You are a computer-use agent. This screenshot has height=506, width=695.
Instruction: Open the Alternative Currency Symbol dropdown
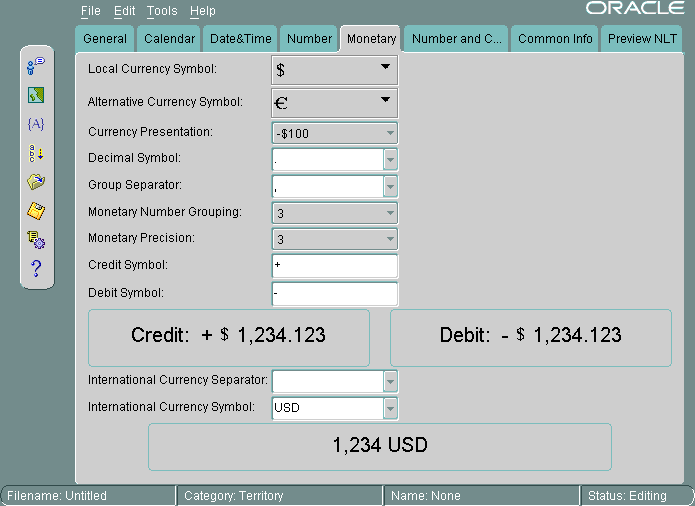point(385,101)
